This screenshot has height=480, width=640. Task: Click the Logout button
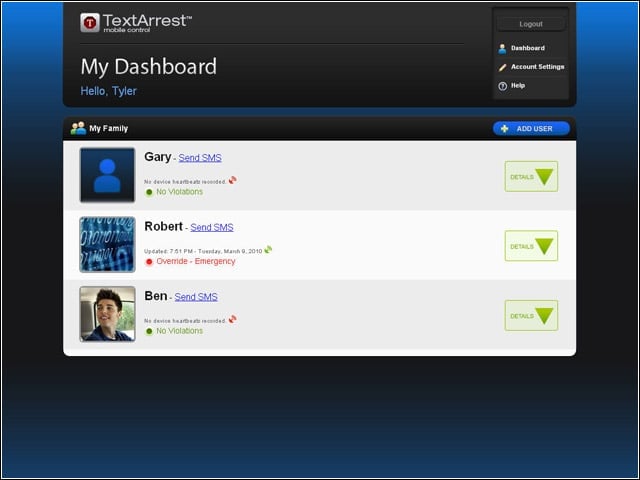coord(531,24)
